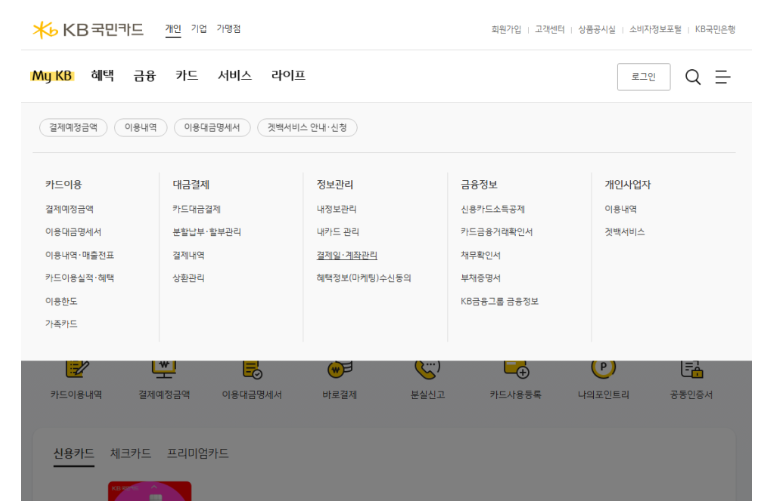Open the 신용카드소득공제 link
The height and width of the screenshot is (502, 775).
pos(492,209)
